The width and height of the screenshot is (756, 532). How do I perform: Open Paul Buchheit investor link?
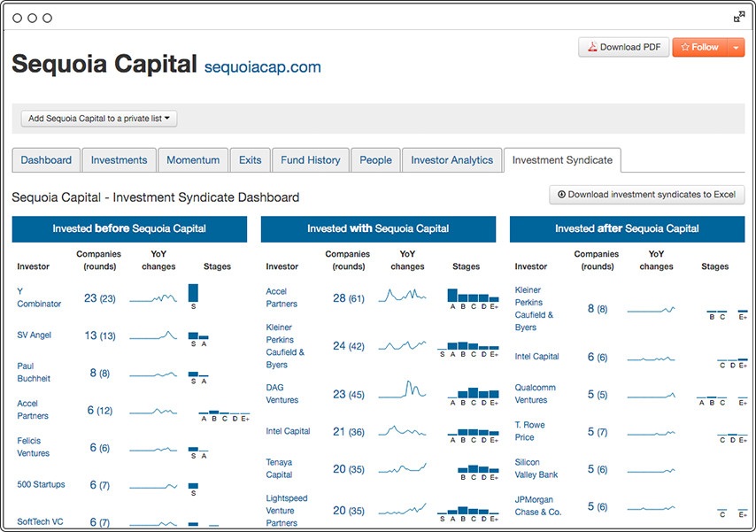tap(34, 372)
